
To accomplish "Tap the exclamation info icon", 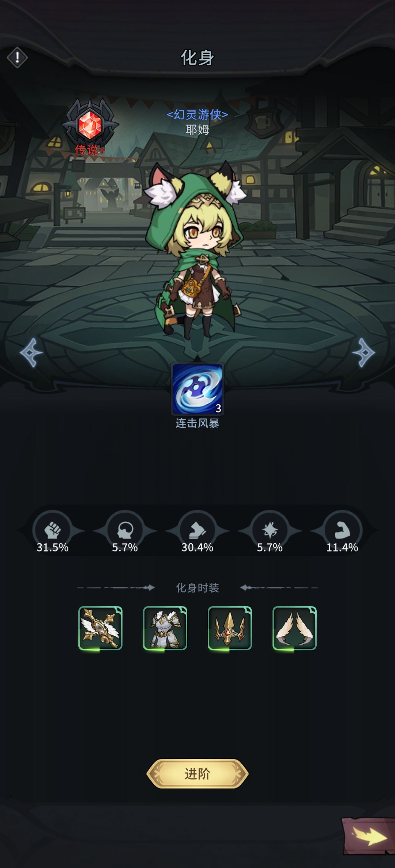I will point(17,57).
